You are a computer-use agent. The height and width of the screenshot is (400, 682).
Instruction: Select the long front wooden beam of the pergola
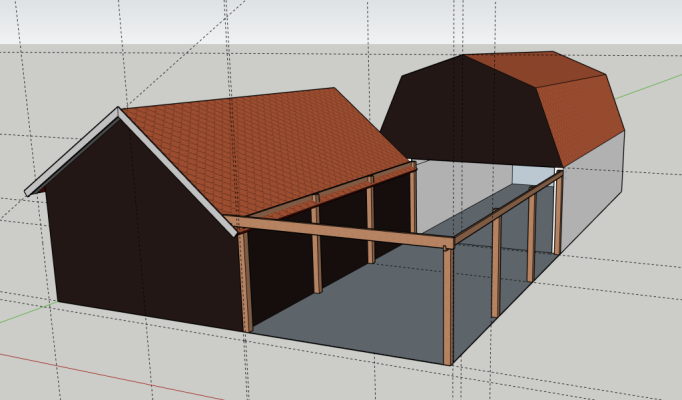pyautogui.click(x=339, y=231)
